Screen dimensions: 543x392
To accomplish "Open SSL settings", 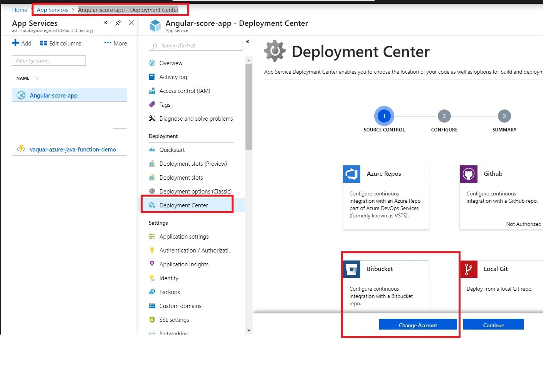I will 174,320.
